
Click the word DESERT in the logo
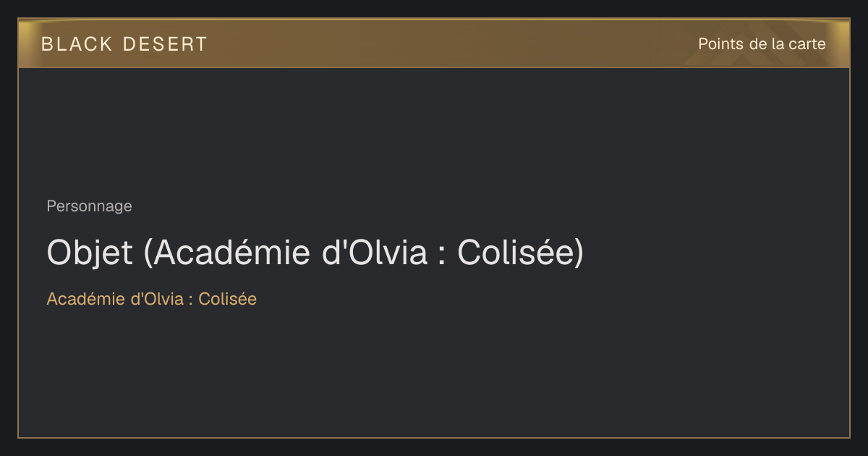[166, 44]
